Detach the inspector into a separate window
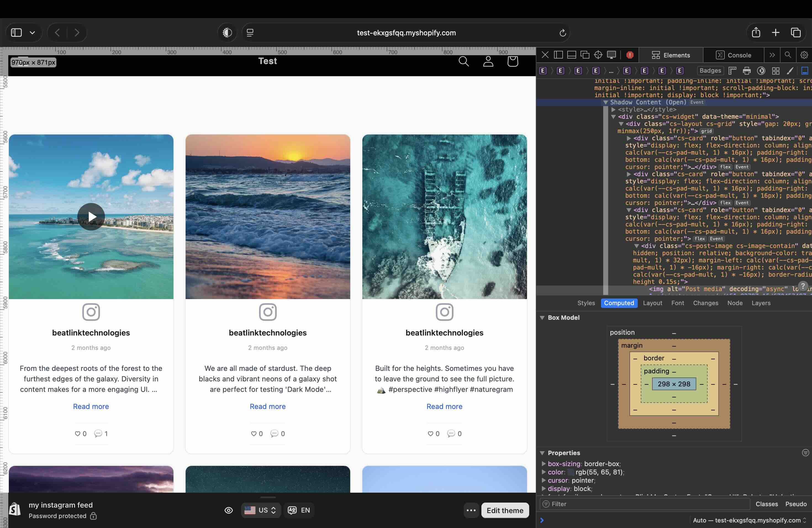Viewport: 812px width, 528px height. (585, 55)
